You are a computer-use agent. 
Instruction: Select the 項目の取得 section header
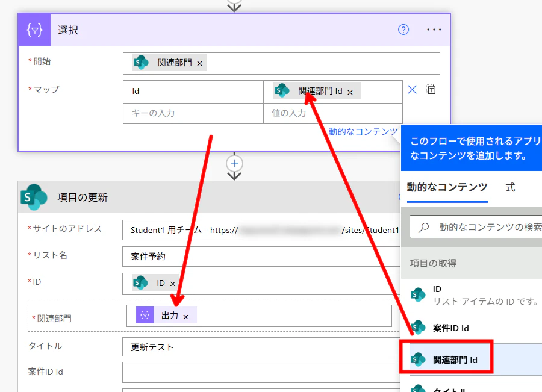pos(472,263)
